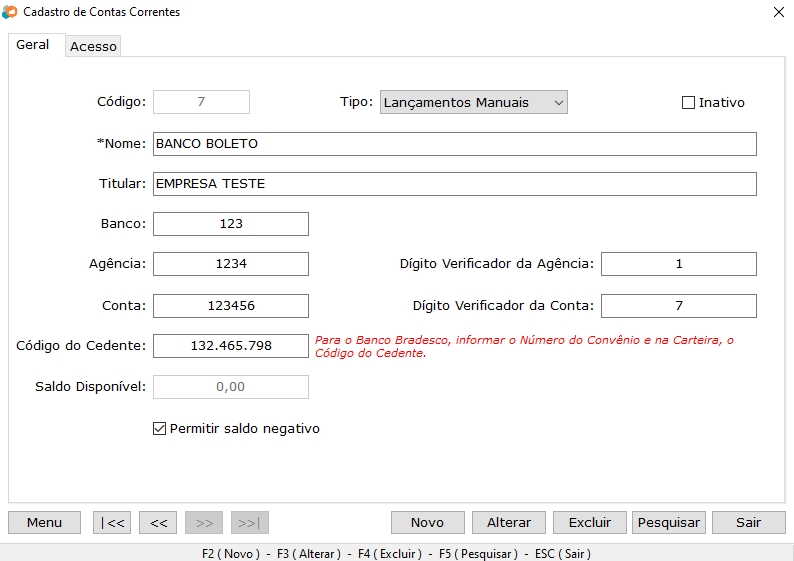
Task: Click Dígito Verificador da Agência field
Action: (x=679, y=264)
